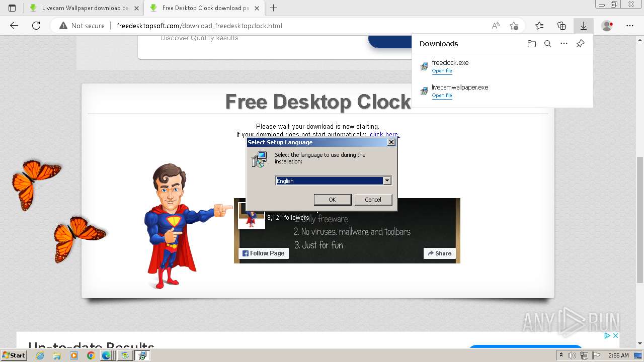Viewport: 644px width, 362px height.
Task: Switch to Free Desktop Clock download tab
Action: point(204,8)
